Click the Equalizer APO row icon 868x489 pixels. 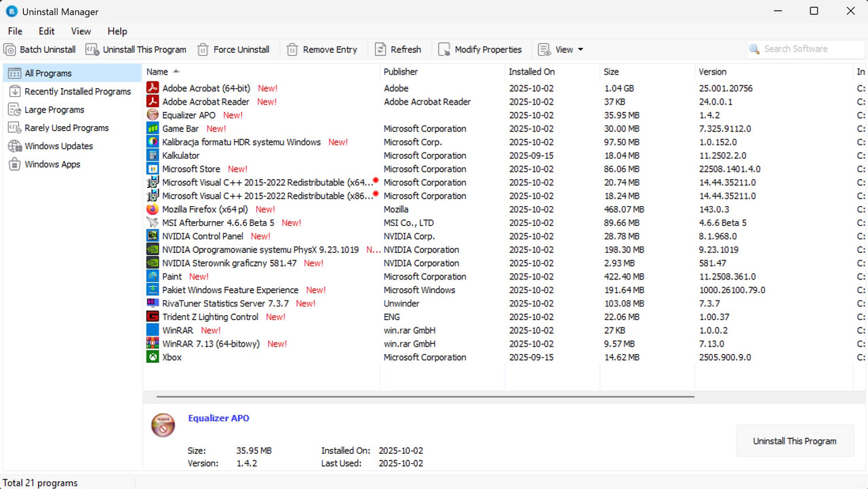tap(152, 115)
